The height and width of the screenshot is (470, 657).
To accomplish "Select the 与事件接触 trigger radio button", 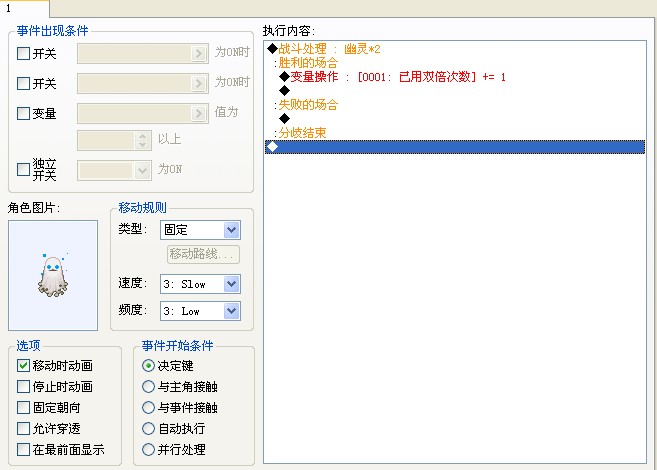I will coord(148,408).
